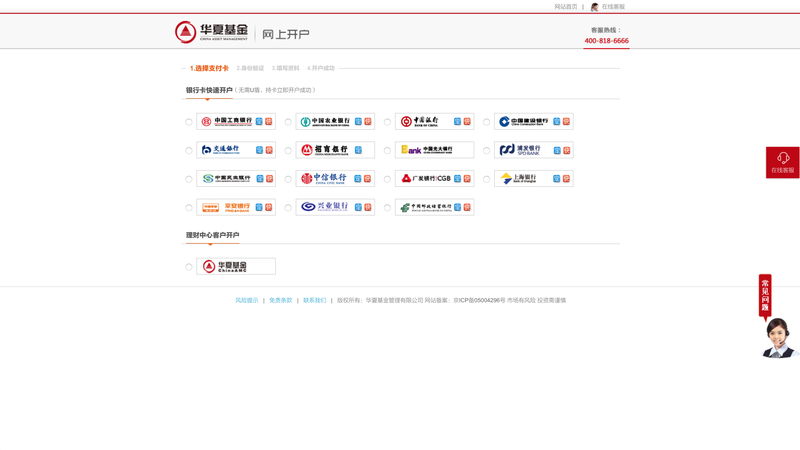
Task: Click the blue badge icon on 交通银行 card
Action: pyautogui.click(x=259, y=150)
